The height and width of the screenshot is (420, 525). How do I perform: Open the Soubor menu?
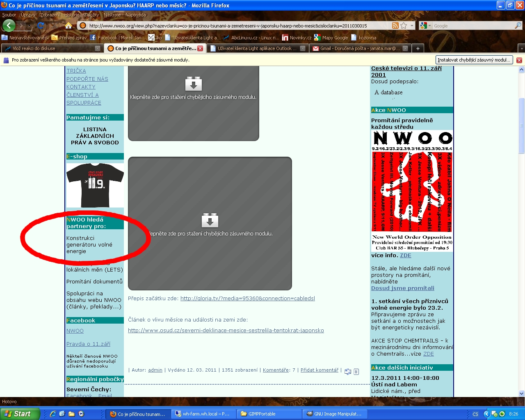click(x=9, y=15)
